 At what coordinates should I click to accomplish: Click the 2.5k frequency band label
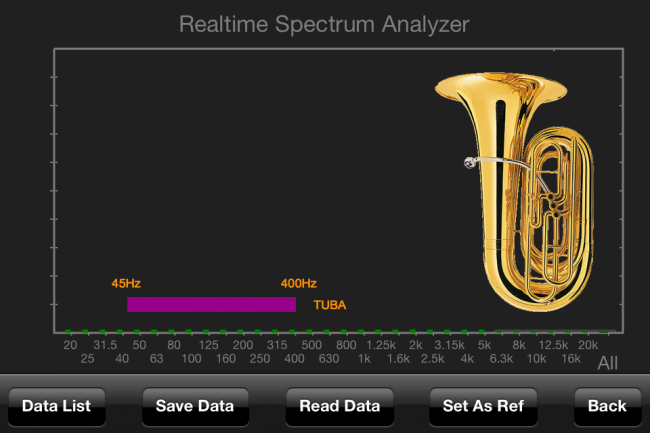[432, 358]
